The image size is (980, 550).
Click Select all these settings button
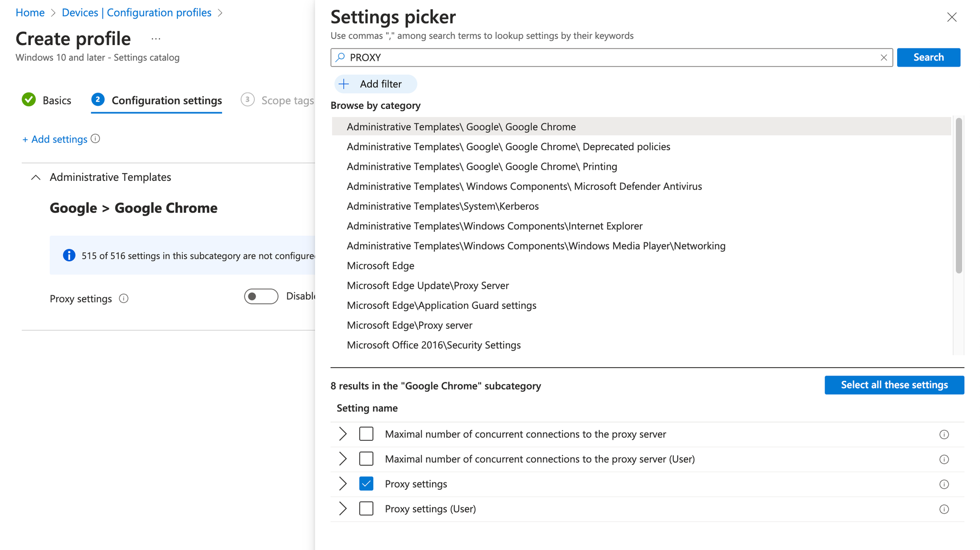pos(894,385)
